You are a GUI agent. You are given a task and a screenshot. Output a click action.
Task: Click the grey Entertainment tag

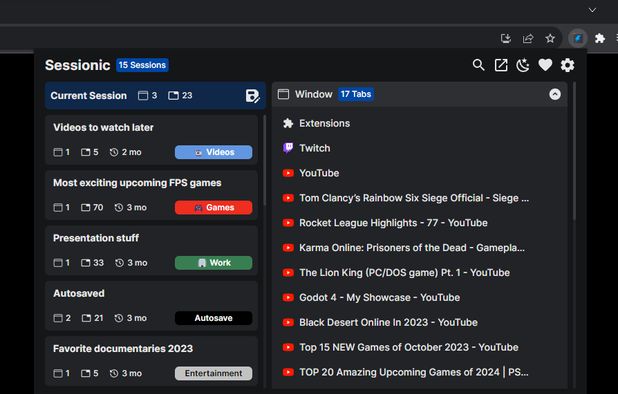(214, 373)
